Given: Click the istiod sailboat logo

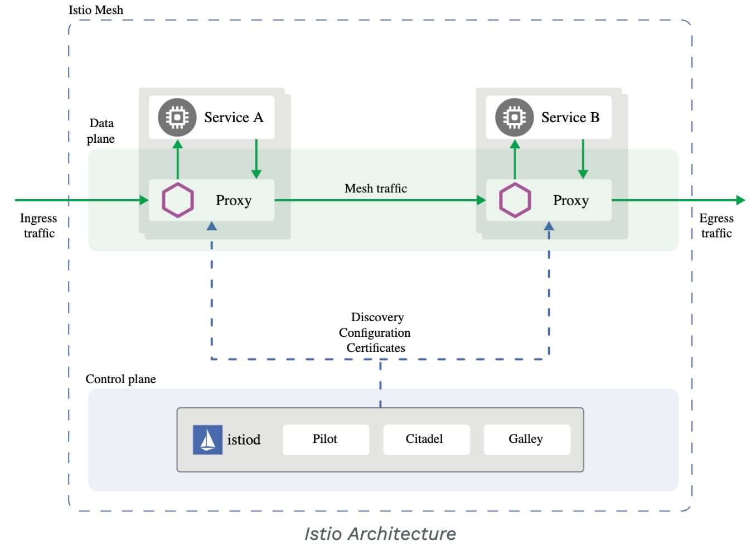Looking at the screenshot, I should point(207,439).
